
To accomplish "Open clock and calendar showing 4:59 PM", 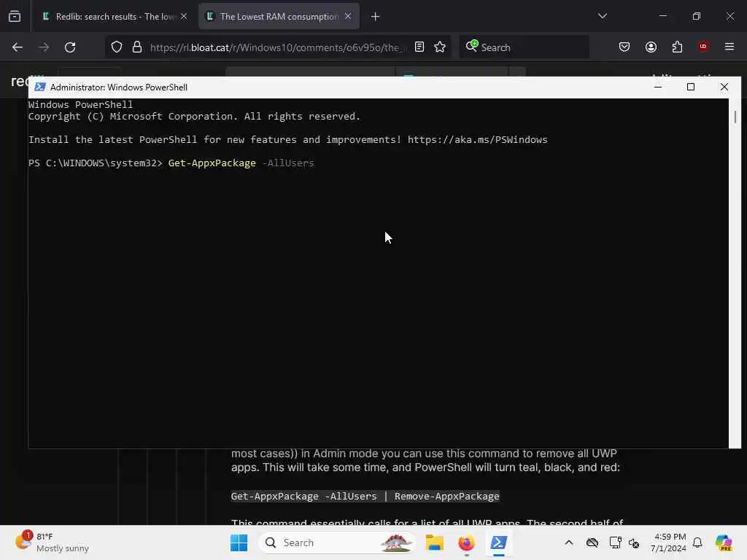I will click(x=669, y=542).
